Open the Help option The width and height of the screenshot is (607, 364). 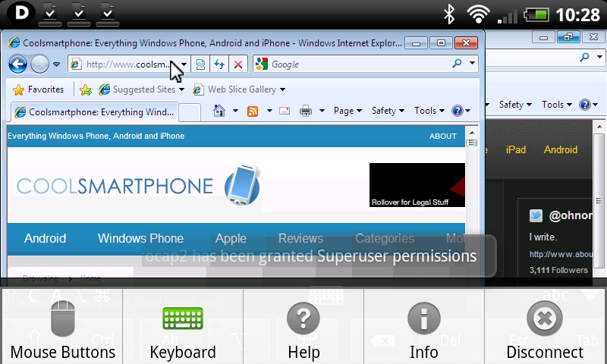pos(303,328)
